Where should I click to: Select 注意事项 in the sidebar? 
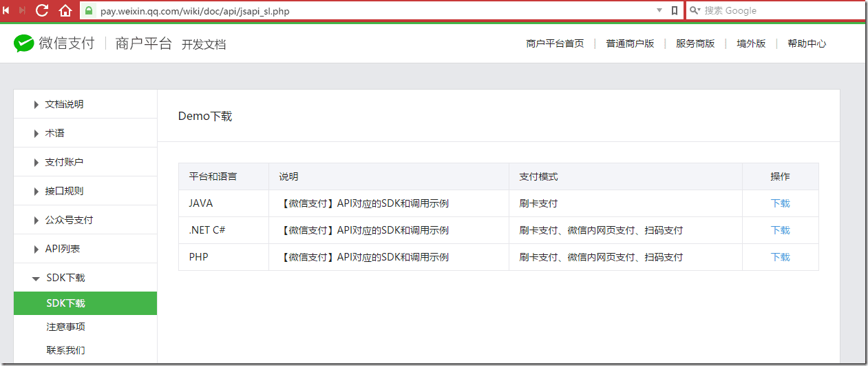pyautogui.click(x=65, y=327)
